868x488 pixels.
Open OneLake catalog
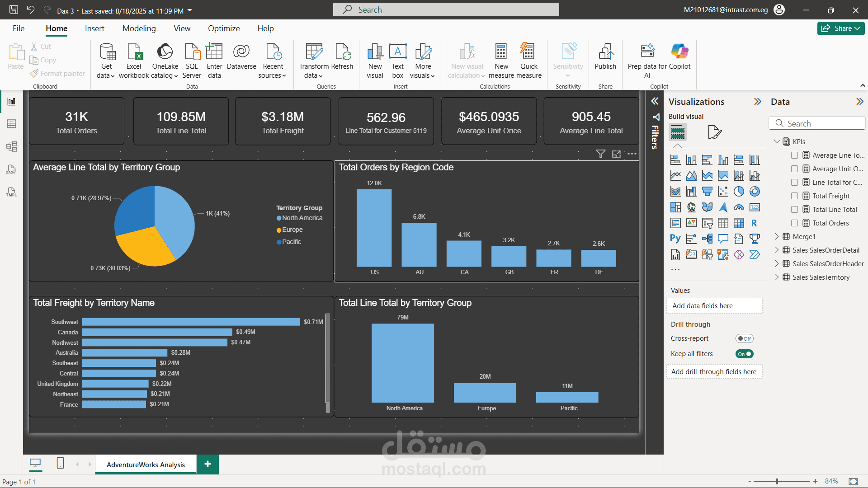click(165, 61)
